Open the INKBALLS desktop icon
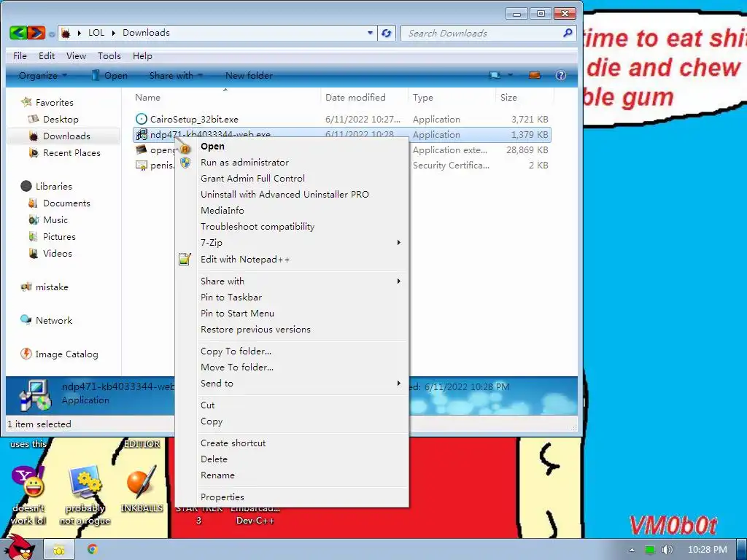747x560 pixels. 142,481
